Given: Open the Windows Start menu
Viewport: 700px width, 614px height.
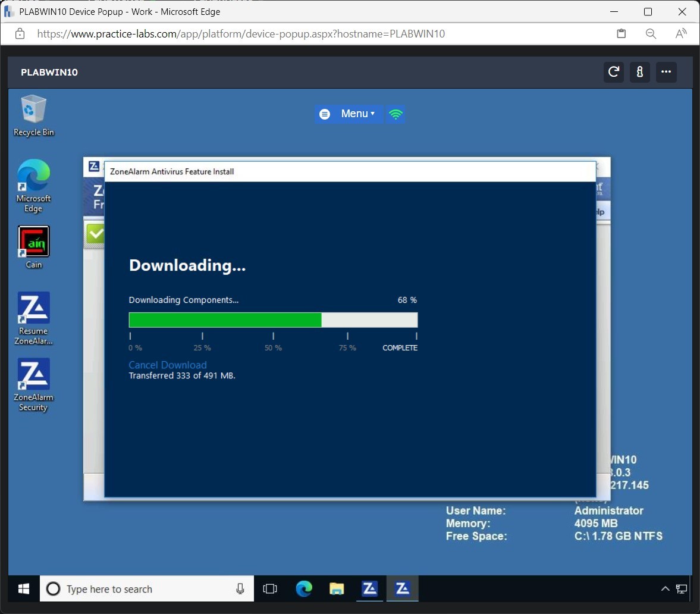Looking at the screenshot, I should pyautogui.click(x=23, y=588).
